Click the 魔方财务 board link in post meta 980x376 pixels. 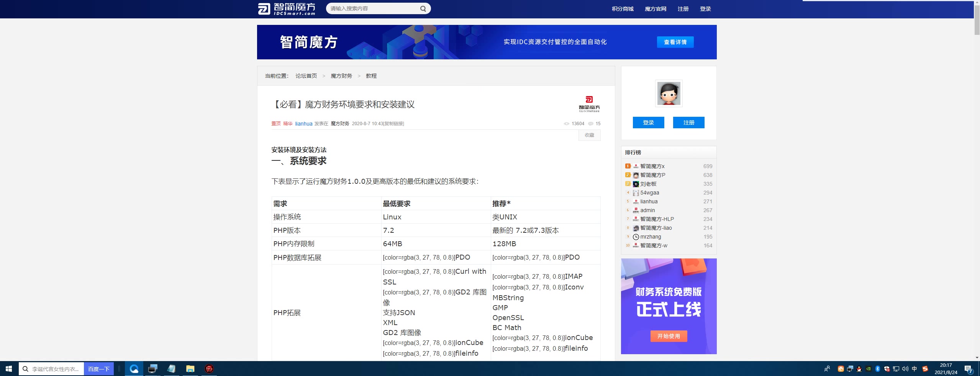[340, 124]
